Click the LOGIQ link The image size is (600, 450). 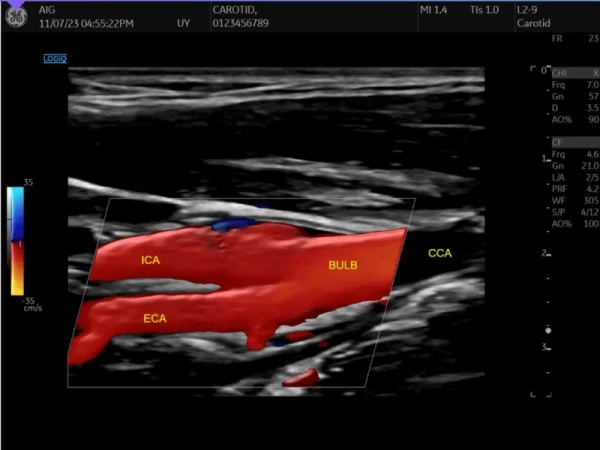coord(55,59)
